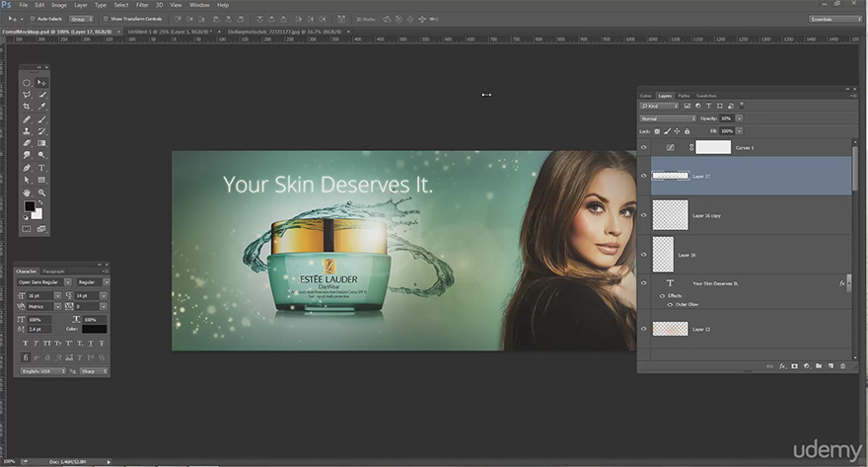
Task: Select the Eyedropper tool
Action: [x=41, y=107]
